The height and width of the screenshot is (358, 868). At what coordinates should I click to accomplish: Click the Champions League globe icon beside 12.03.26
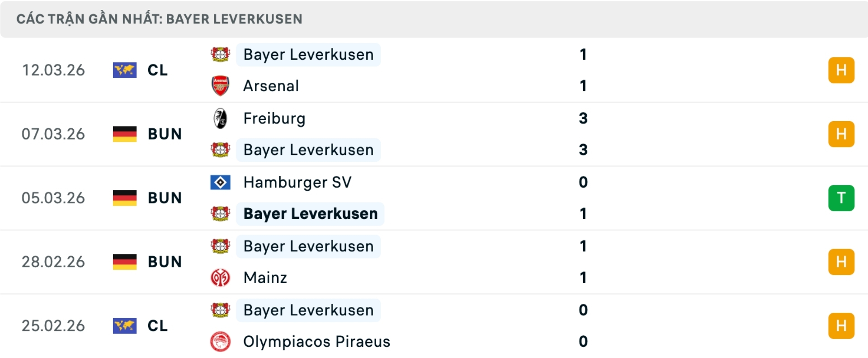point(124,70)
